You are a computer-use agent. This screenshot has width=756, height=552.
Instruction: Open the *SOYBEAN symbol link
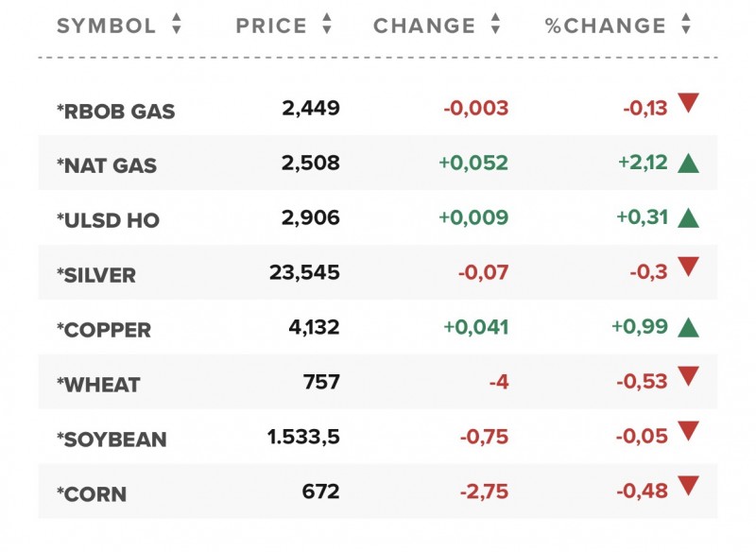(x=112, y=440)
